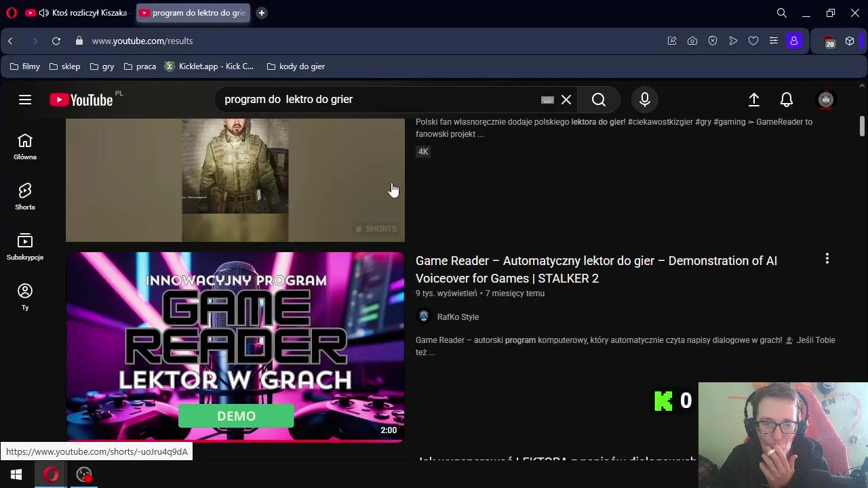Click the upload video arrow icon
The height and width of the screenshot is (488, 868).
(x=754, y=100)
